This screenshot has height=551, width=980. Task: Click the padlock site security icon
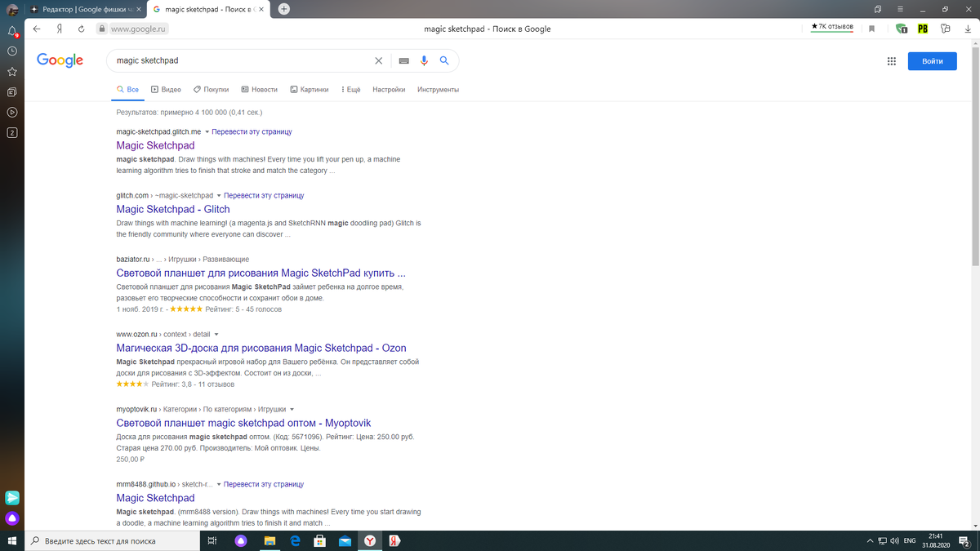pos(102,29)
